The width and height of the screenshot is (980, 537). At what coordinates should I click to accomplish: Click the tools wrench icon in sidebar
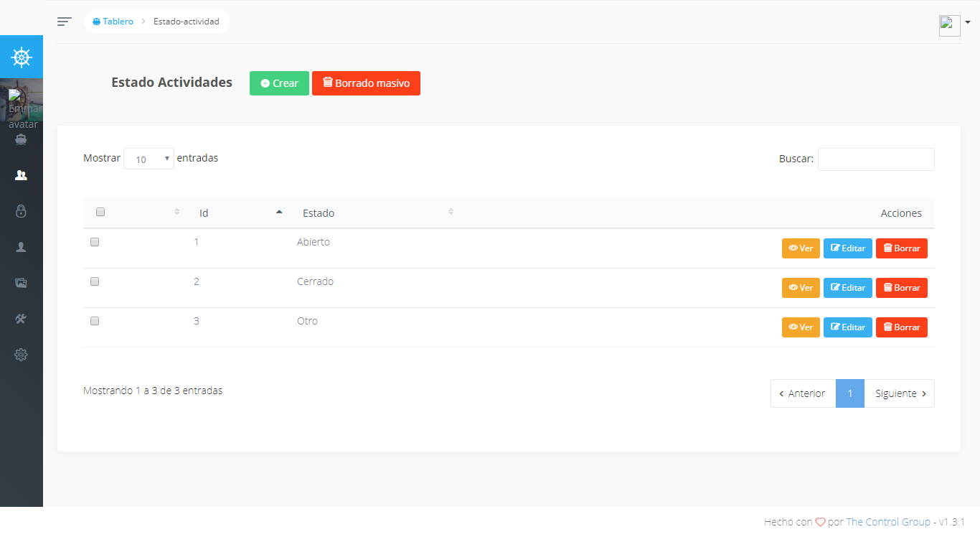click(21, 319)
